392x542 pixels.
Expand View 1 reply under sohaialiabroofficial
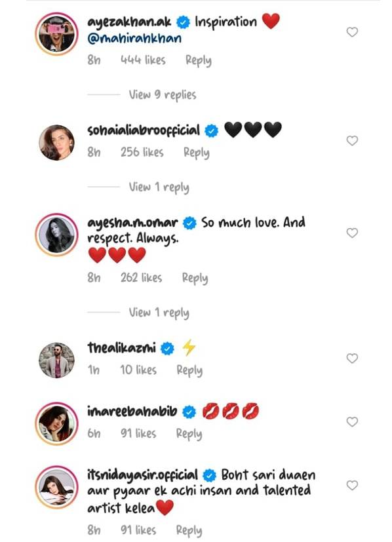click(x=159, y=187)
